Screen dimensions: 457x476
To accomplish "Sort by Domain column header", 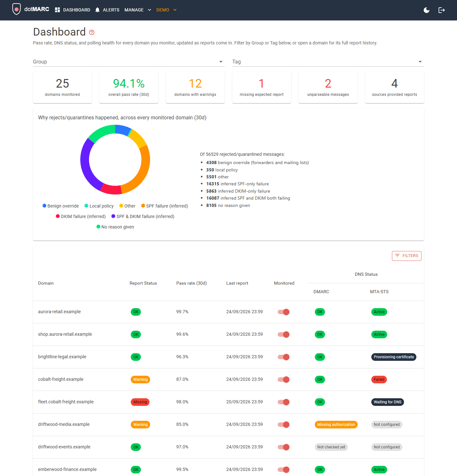I will [x=46, y=283].
